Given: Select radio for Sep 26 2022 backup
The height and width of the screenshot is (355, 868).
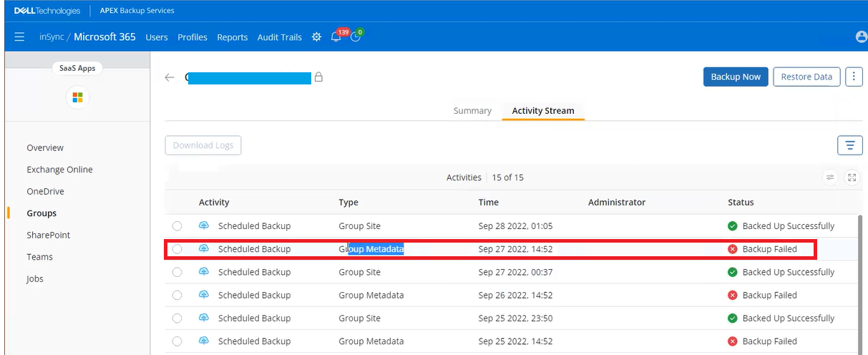Looking at the screenshot, I should coord(177,295).
